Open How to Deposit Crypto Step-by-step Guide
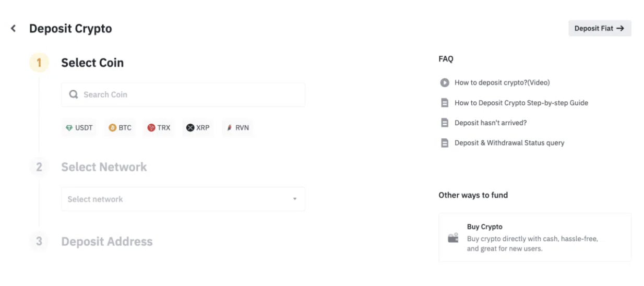The image size is (644, 286). click(521, 103)
